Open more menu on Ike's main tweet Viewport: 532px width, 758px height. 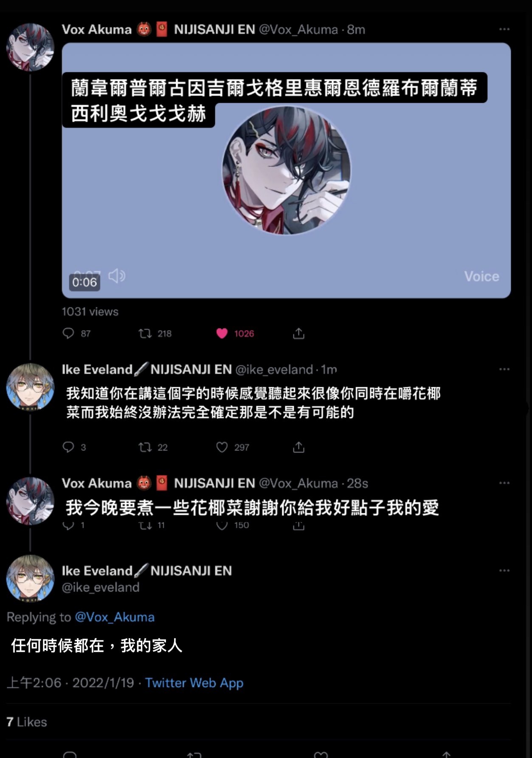(x=504, y=571)
